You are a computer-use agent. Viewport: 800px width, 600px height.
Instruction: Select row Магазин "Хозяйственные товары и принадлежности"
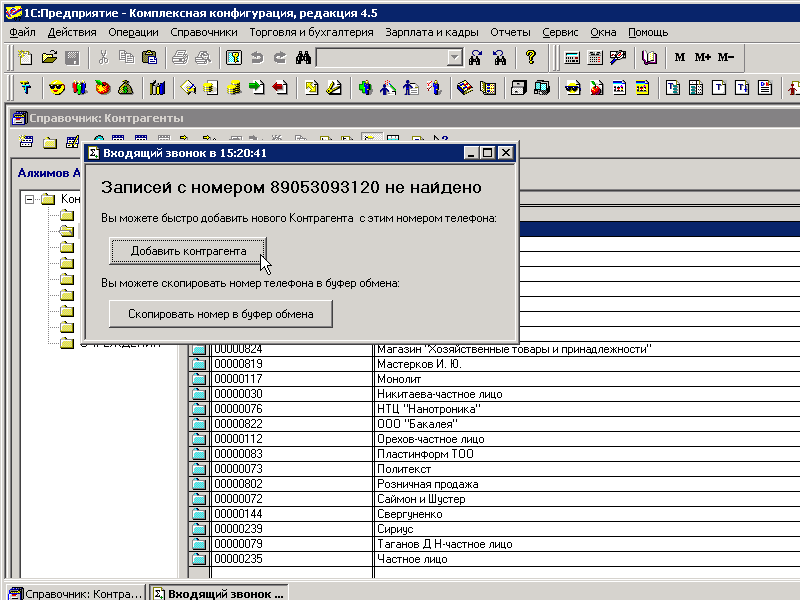click(x=494, y=349)
